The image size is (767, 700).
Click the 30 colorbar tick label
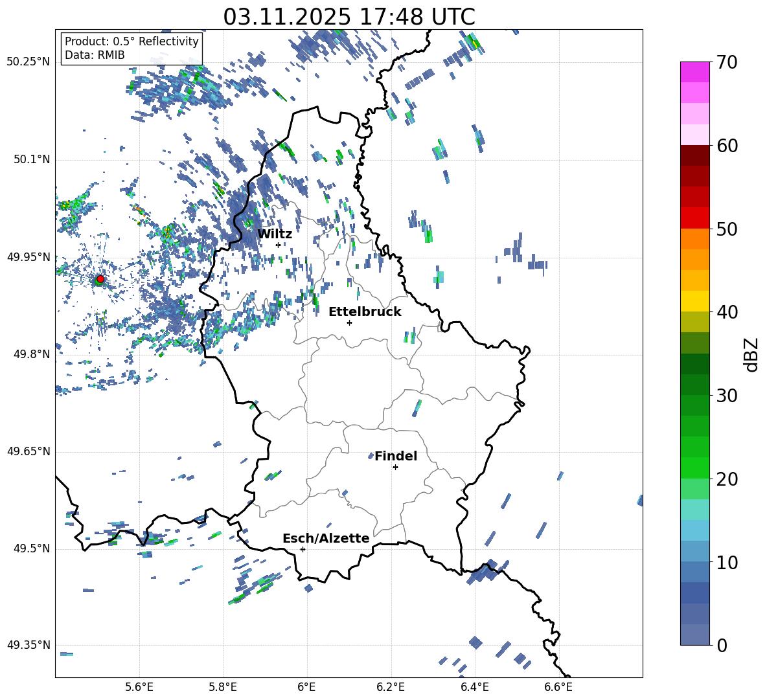[727, 396]
